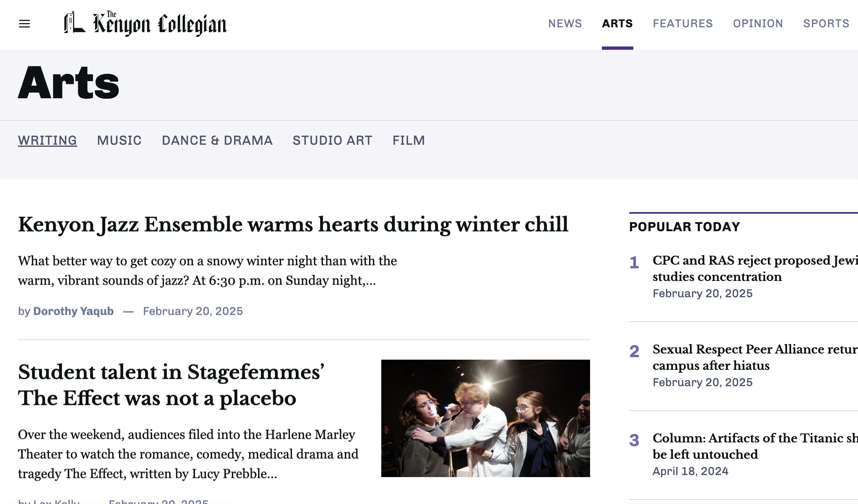Switch to the Film subcategory
The height and width of the screenshot is (504, 858).
pyautogui.click(x=409, y=140)
